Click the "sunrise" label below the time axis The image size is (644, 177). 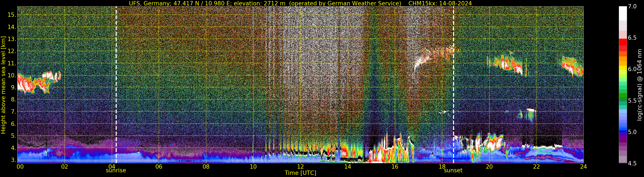[x=116, y=171]
